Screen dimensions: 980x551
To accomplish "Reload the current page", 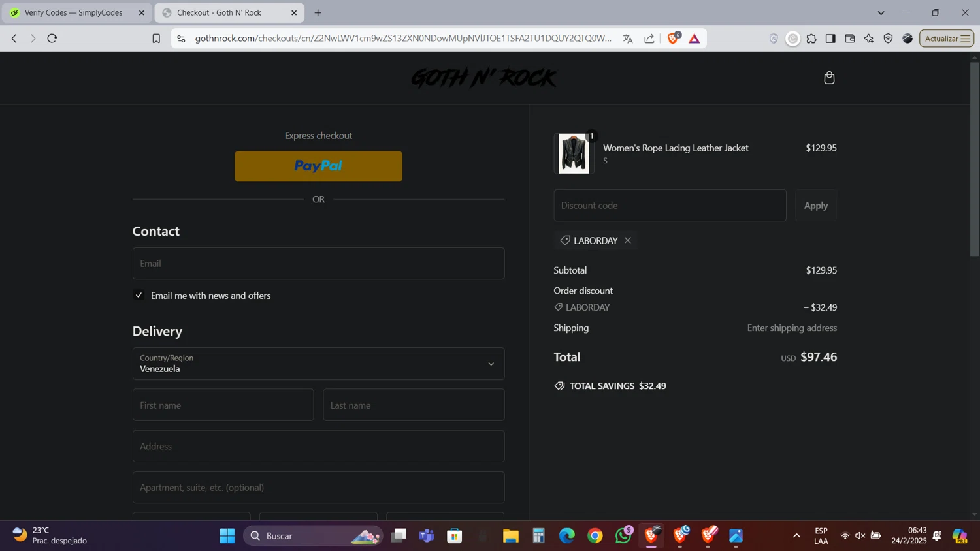I will pos(52,39).
